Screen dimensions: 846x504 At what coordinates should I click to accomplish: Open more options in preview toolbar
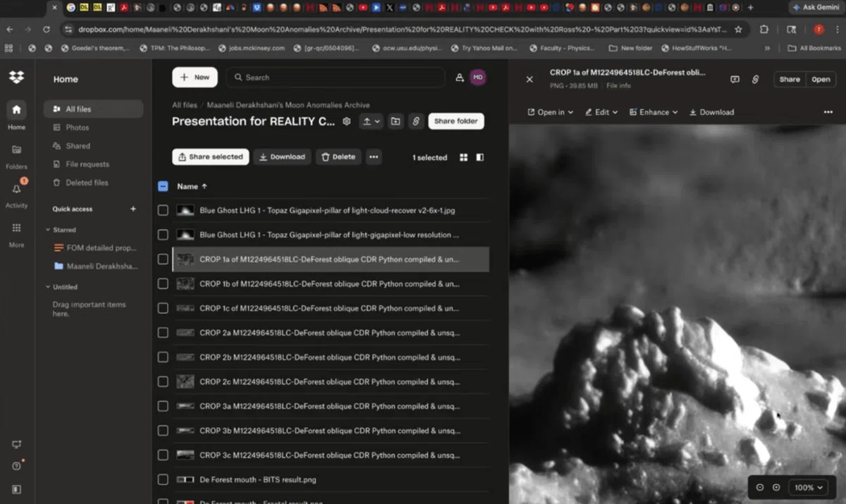tap(828, 112)
